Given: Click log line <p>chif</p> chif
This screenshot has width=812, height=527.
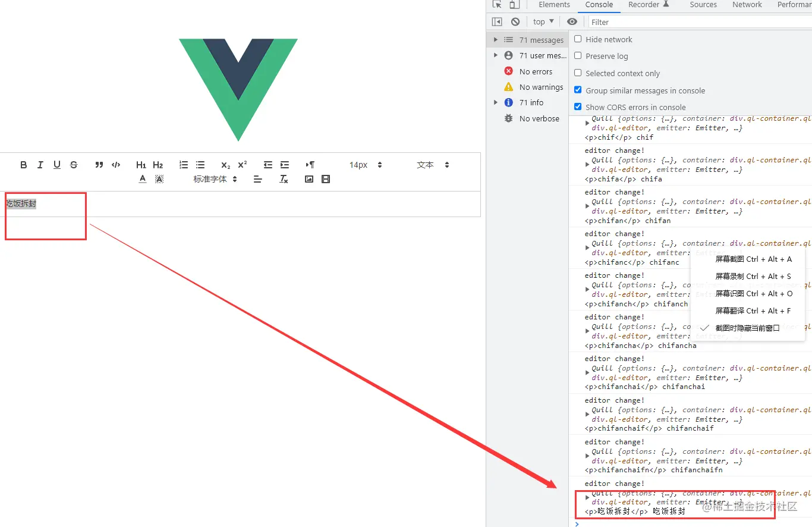Looking at the screenshot, I should (619, 137).
